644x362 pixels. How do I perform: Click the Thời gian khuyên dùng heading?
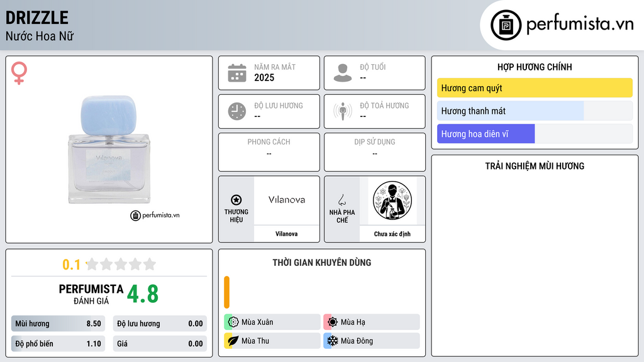pos(321,263)
